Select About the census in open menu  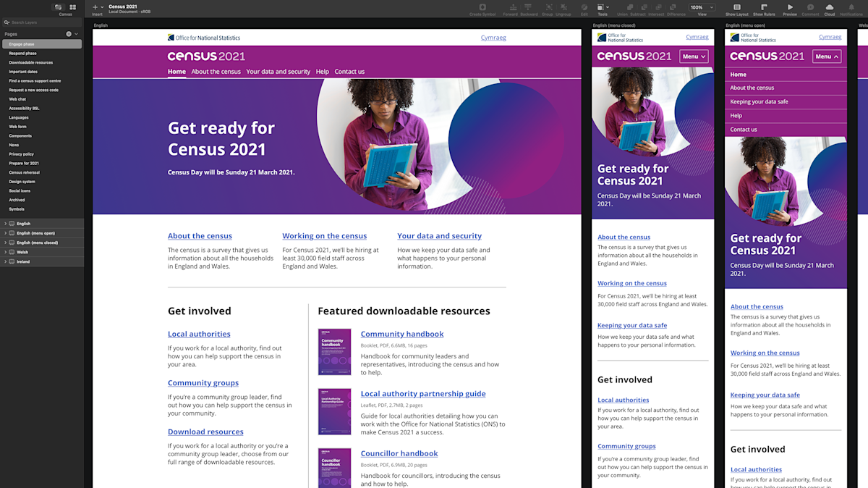click(786, 88)
